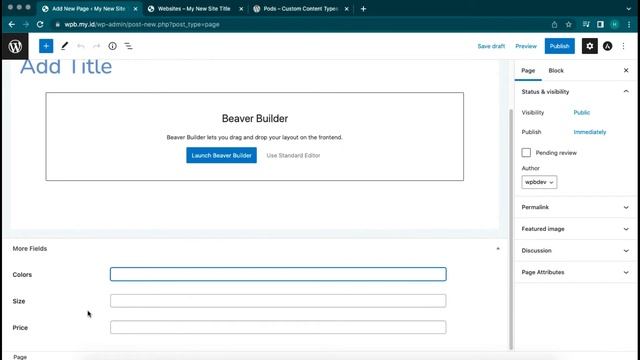Click Use Standard Editor link
Viewport: 640px width, 360px height.
coord(293,156)
